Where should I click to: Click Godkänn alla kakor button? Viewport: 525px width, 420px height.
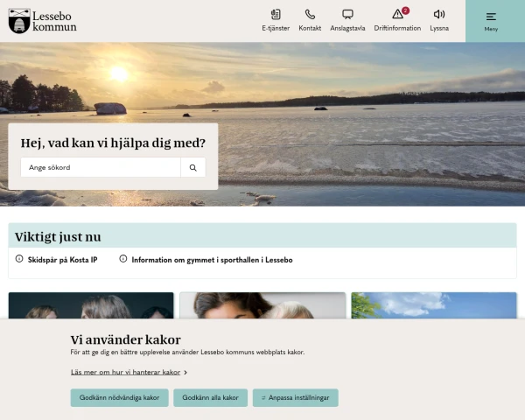[210, 397]
